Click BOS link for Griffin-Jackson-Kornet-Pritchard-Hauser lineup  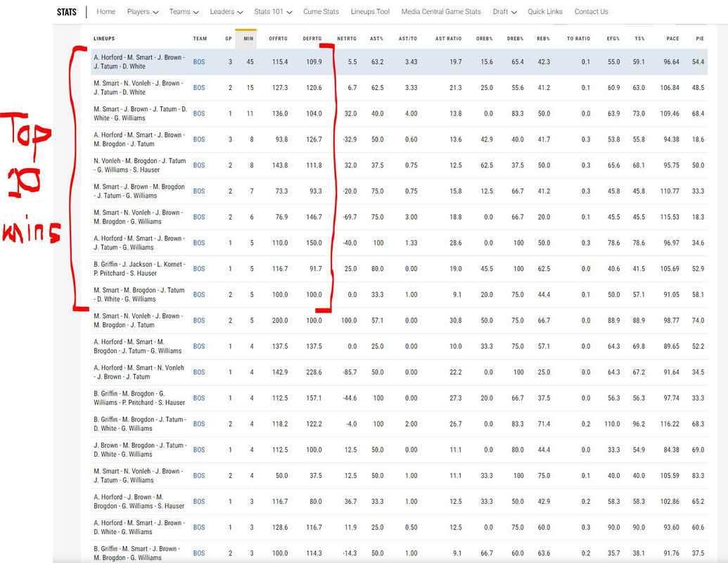pyautogui.click(x=199, y=269)
